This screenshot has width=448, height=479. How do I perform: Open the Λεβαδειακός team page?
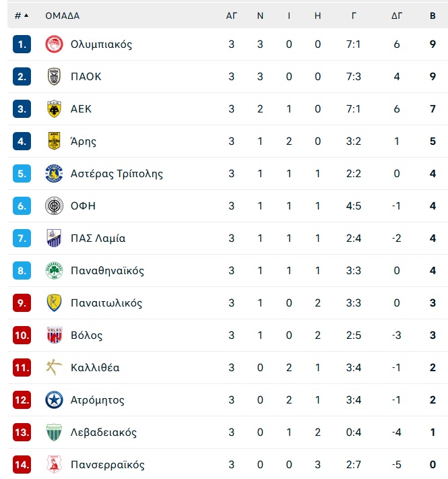tap(104, 433)
